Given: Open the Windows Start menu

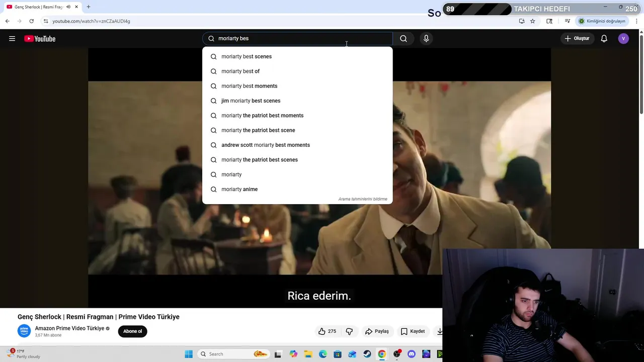Looking at the screenshot, I should pyautogui.click(x=189, y=354).
